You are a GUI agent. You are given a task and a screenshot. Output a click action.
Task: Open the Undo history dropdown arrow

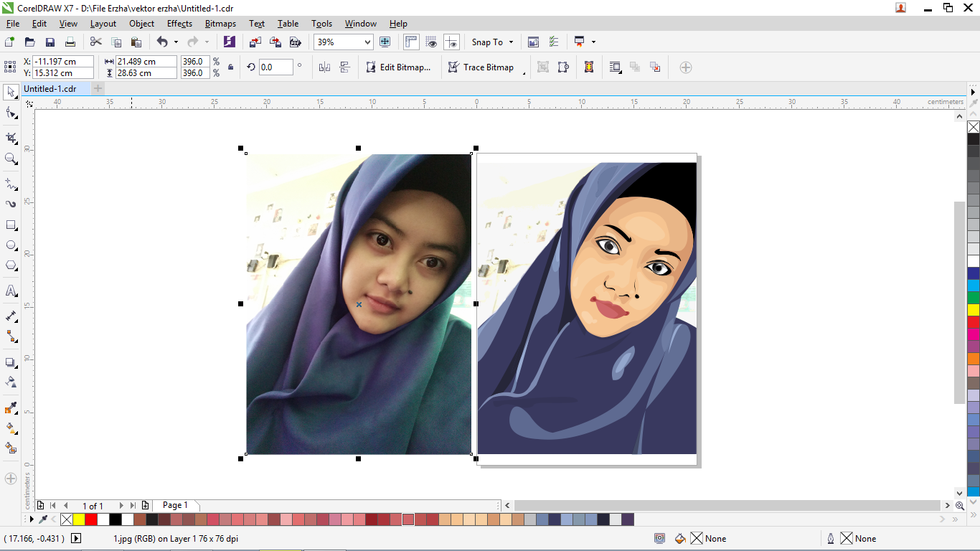pos(176,42)
